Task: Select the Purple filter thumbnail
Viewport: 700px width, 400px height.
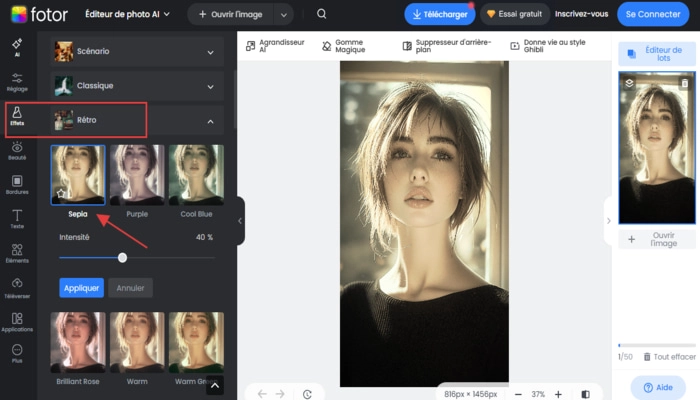Action: 137,175
